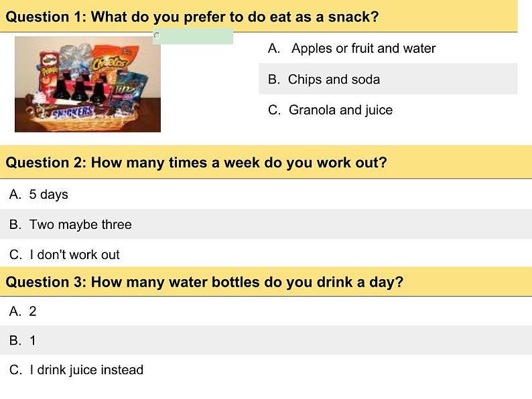532x399 pixels.
Task: Select 'I drink juice instead' option
Action: coord(86,370)
